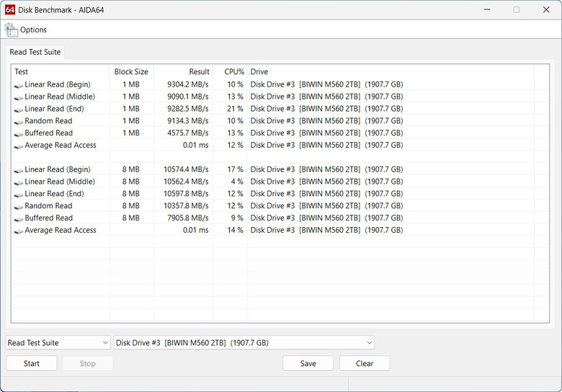Viewport: 562px width, 392px height.
Task: Save the benchmark results
Action: pos(308,364)
